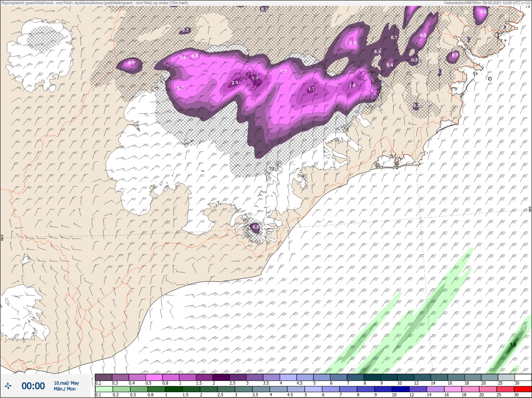532x398 pixels.
Task: Click the four-pointed star logo beside 00:00
Action: pos(8,386)
